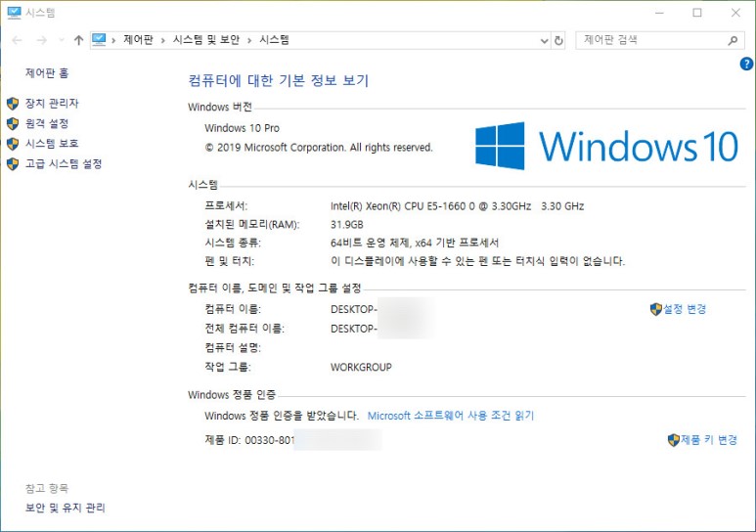Select the WORKGROUP value text

click(x=361, y=367)
